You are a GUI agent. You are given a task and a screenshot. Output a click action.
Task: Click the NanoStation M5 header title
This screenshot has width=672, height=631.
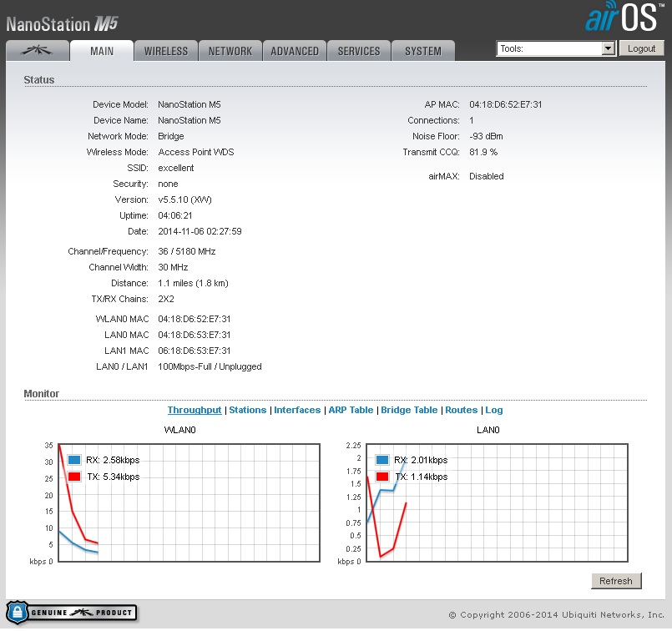[x=62, y=24]
